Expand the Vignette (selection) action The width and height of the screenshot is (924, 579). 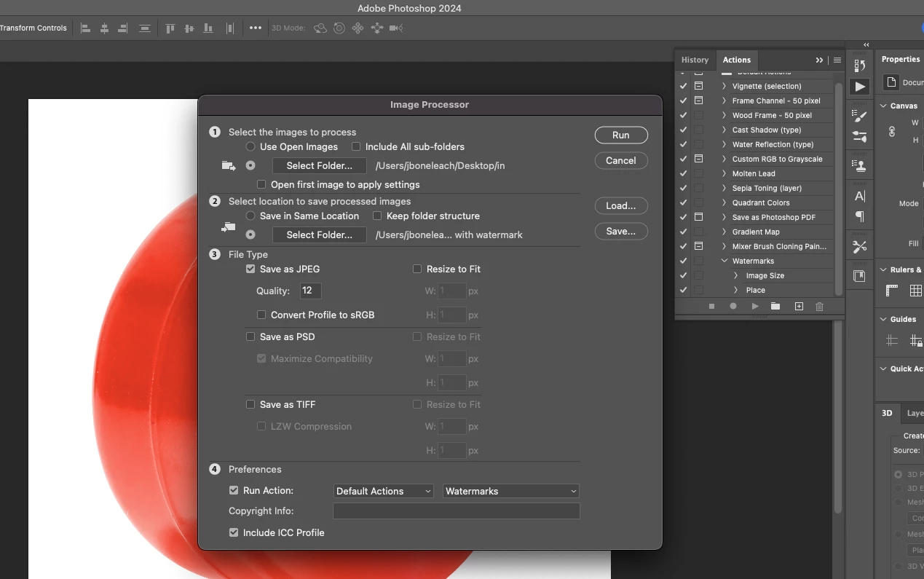[x=724, y=86]
